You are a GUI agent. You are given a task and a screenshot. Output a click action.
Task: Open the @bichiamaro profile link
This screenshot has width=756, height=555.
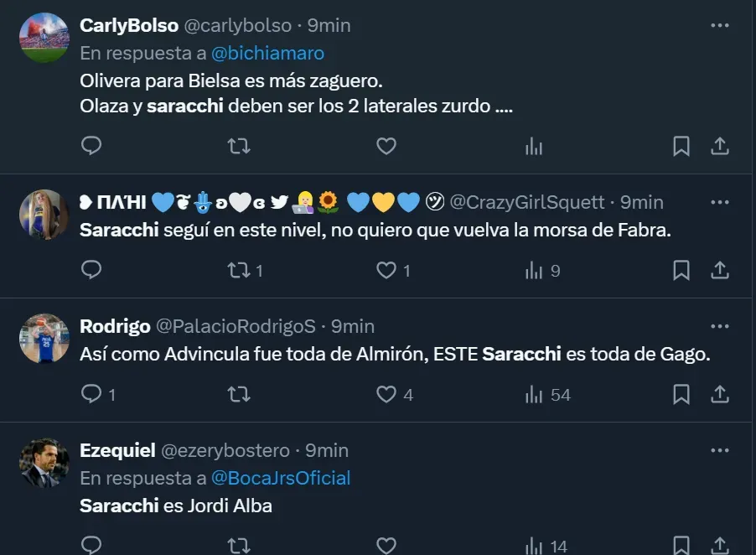pyautogui.click(x=267, y=54)
